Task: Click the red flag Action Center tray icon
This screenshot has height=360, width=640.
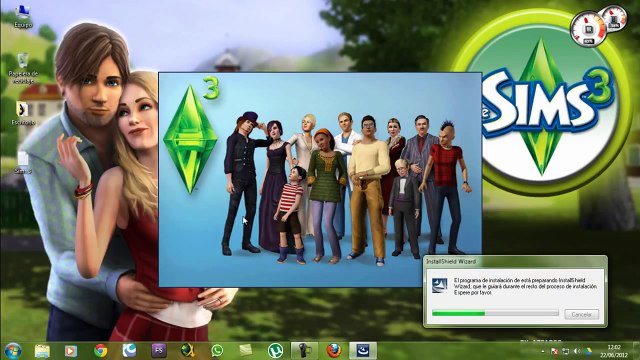Action: (x=554, y=351)
